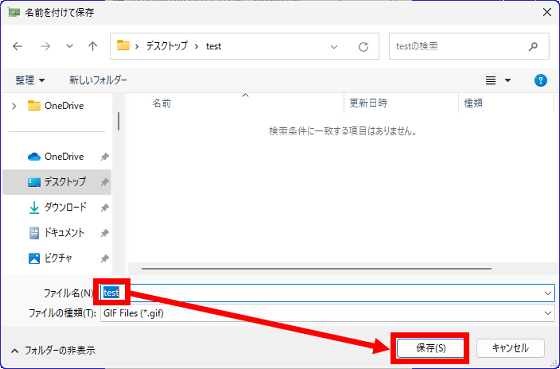
Task: Click the horizontal scrollbar in file list
Action: (316, 269)
